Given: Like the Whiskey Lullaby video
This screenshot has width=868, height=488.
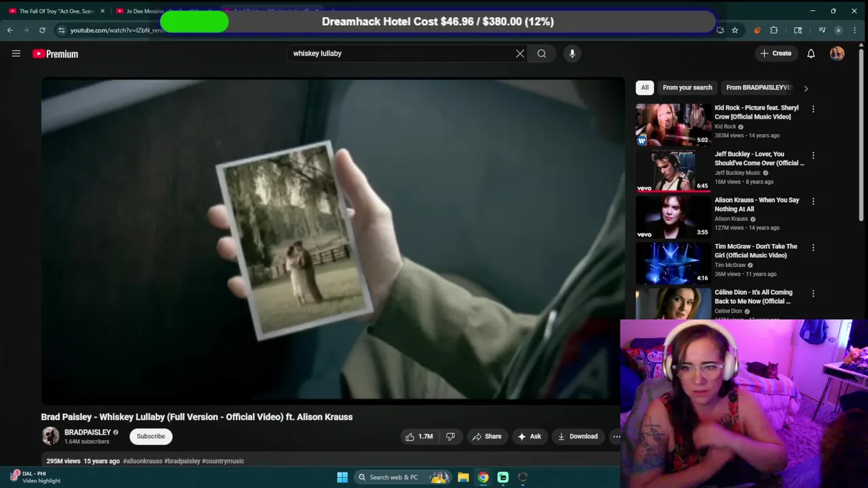Looking at the screenshot, I should [419, 436].
